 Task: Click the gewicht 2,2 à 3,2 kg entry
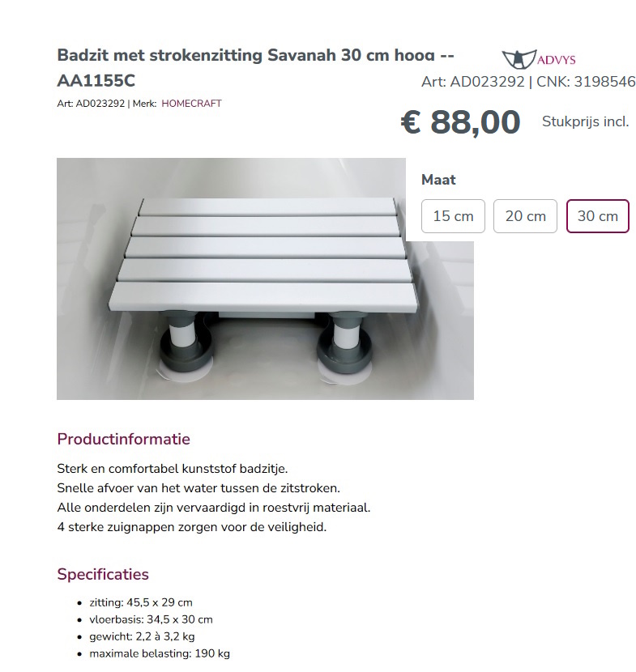141,636
